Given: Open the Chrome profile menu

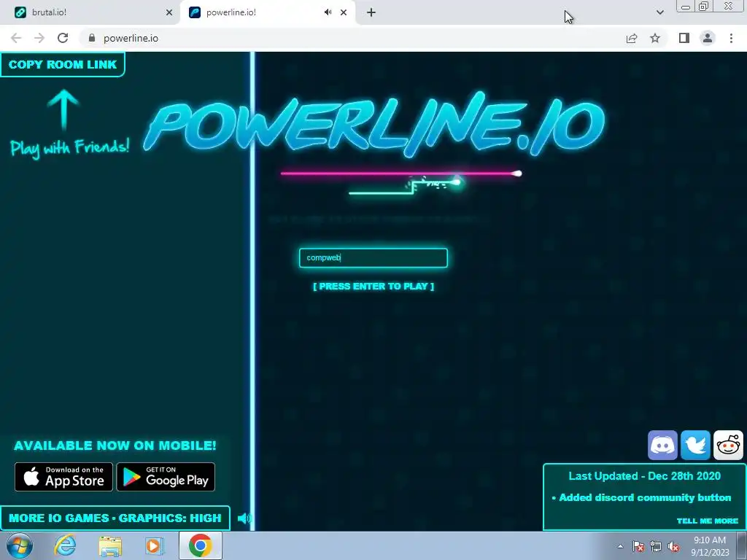Looking at the screenshot, I should [708, 38].
